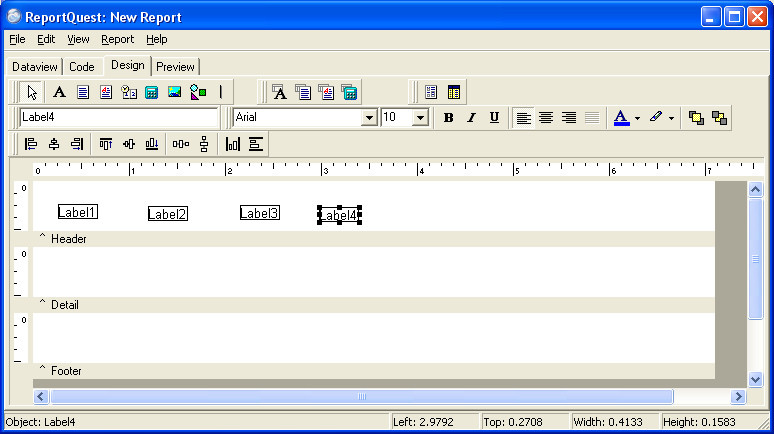The width and height of the screenshot is (774, 434).
Task: Collapse the Header band
Action: tap(42, 237)
